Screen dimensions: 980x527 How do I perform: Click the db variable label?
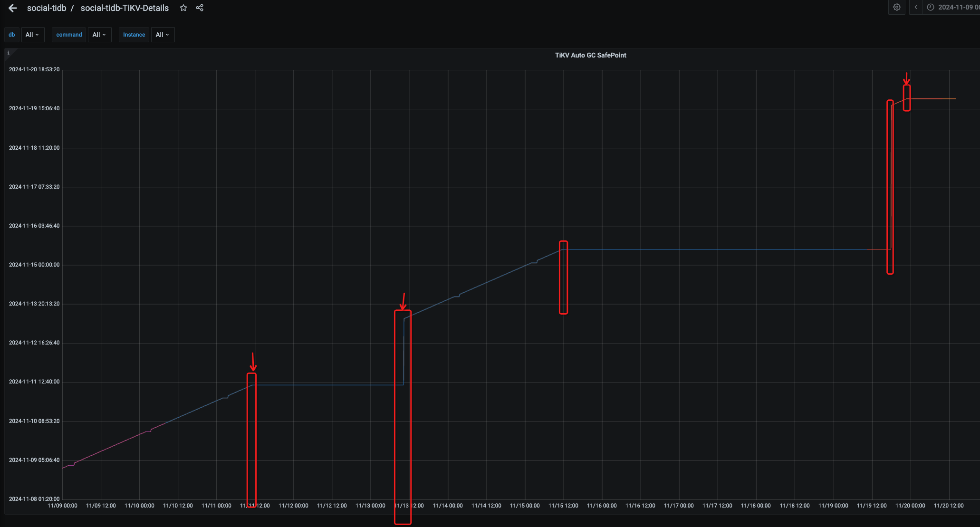coord(12,35)
